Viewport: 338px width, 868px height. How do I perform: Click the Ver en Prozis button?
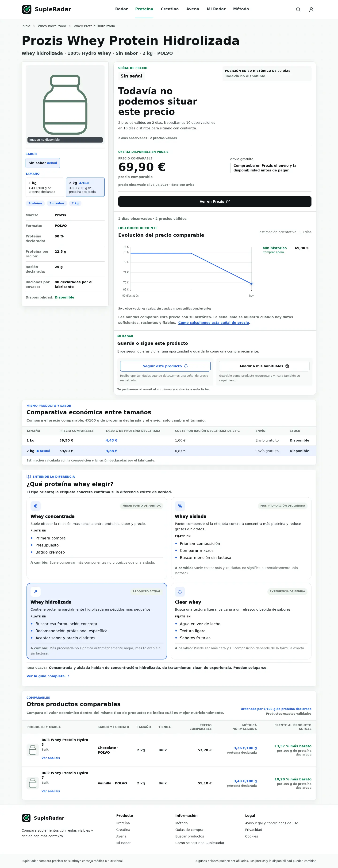click(x=215, y=201)
